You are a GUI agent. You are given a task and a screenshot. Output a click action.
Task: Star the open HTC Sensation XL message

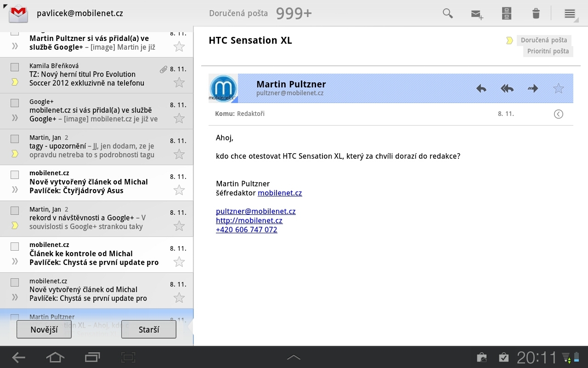point(558,88)
